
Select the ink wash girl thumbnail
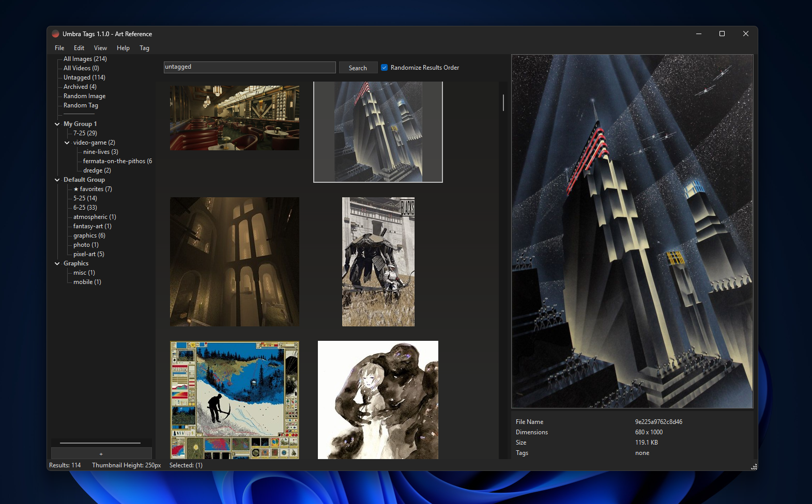378,400
